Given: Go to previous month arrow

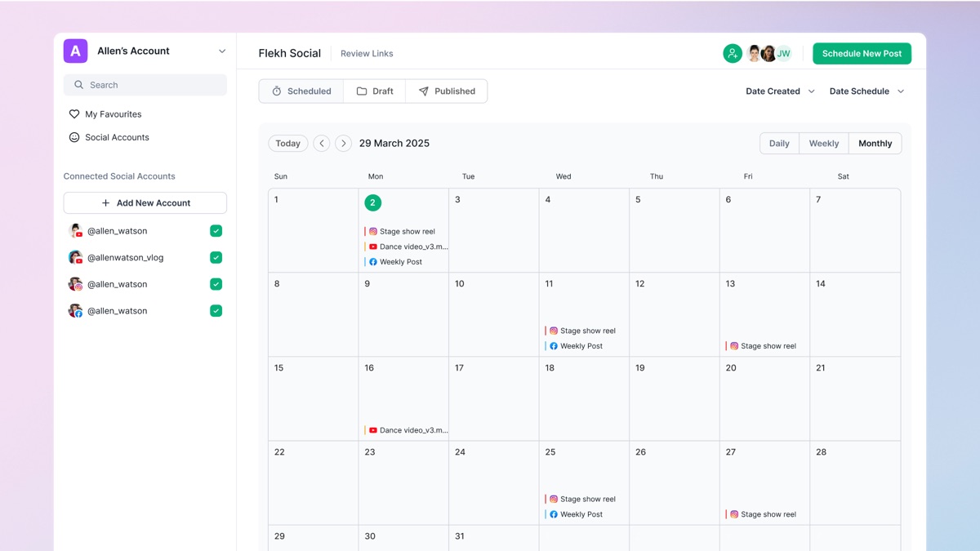Looking at the screenshot, I should 322,144.
